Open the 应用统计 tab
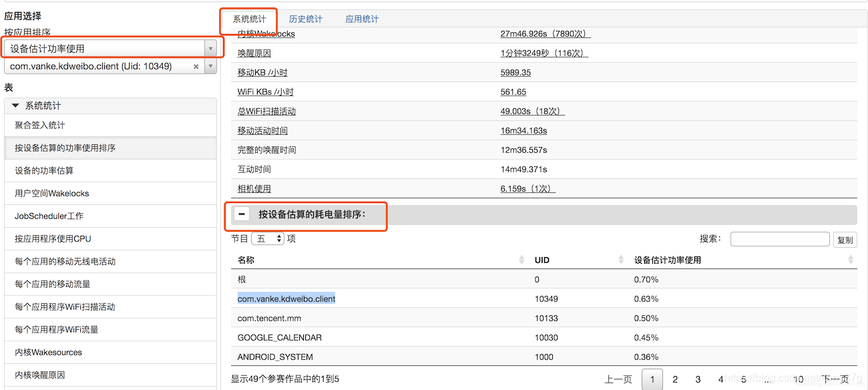 (x=362, y=19)
